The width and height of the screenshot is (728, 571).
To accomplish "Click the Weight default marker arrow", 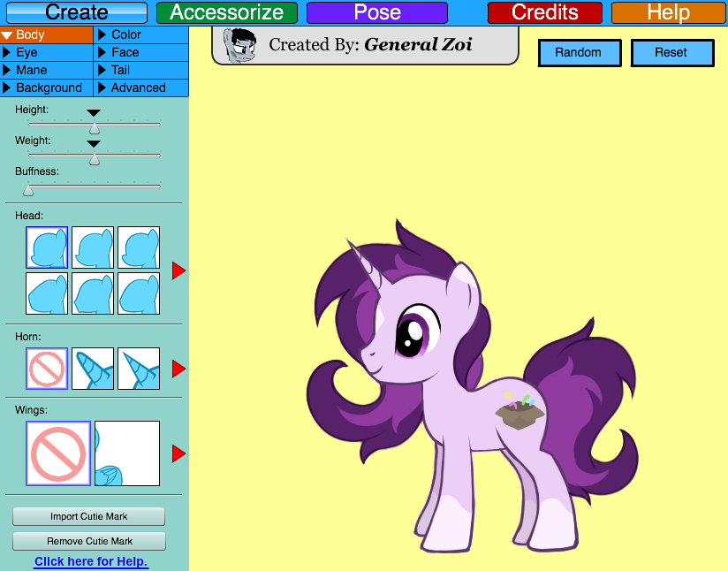I will [94, 144].
